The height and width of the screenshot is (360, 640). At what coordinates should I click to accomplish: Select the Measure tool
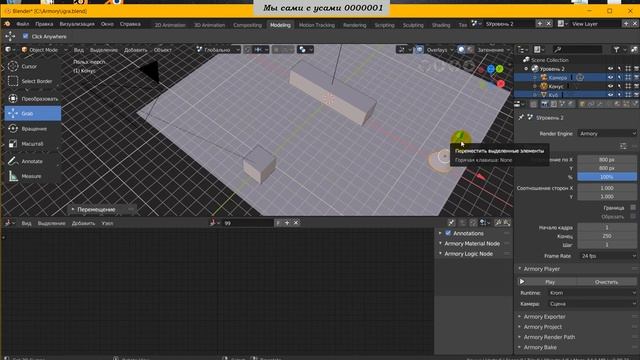(33, 176)
